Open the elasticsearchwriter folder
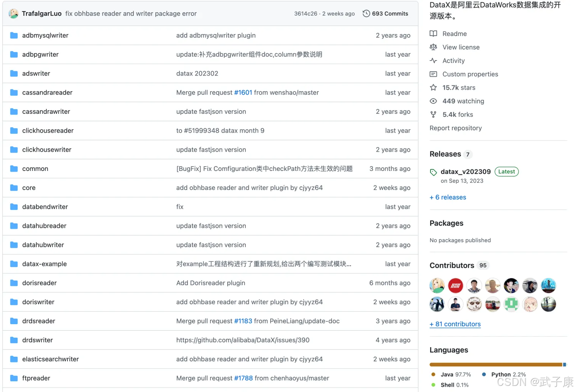 (x=51, y=359)
